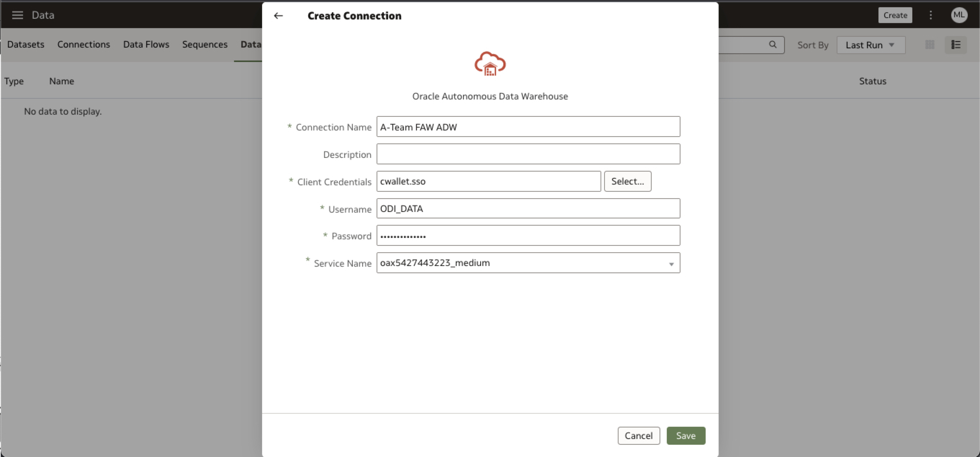Image resolution: width=980 pixels, height=457 pixels.
Task: Cancel the Create Connection dialog
Action: [638, 436]
